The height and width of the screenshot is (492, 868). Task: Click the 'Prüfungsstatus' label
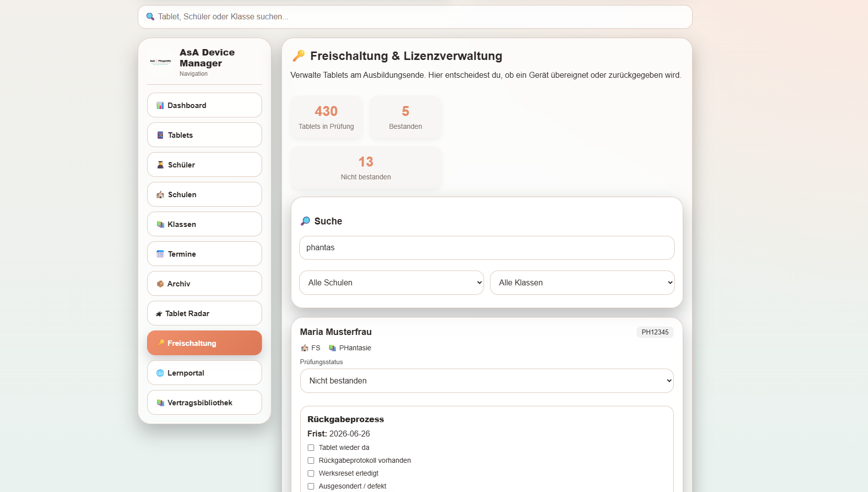tap(322, 362)
